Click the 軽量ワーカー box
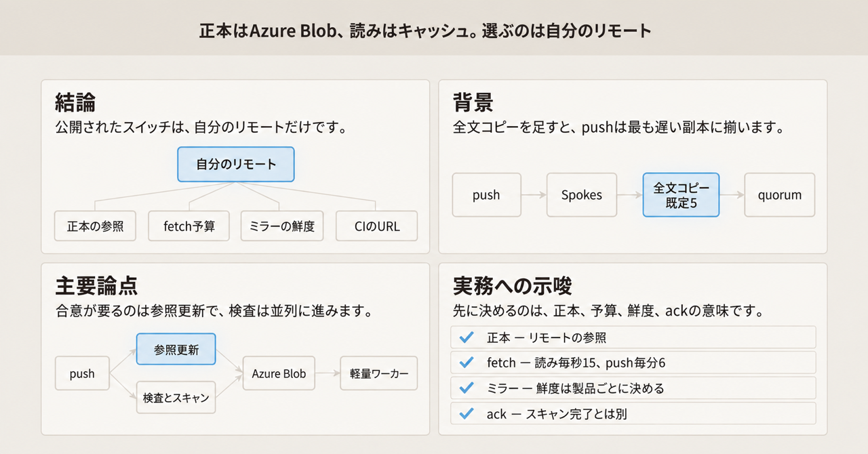 [x=379, y=374]
